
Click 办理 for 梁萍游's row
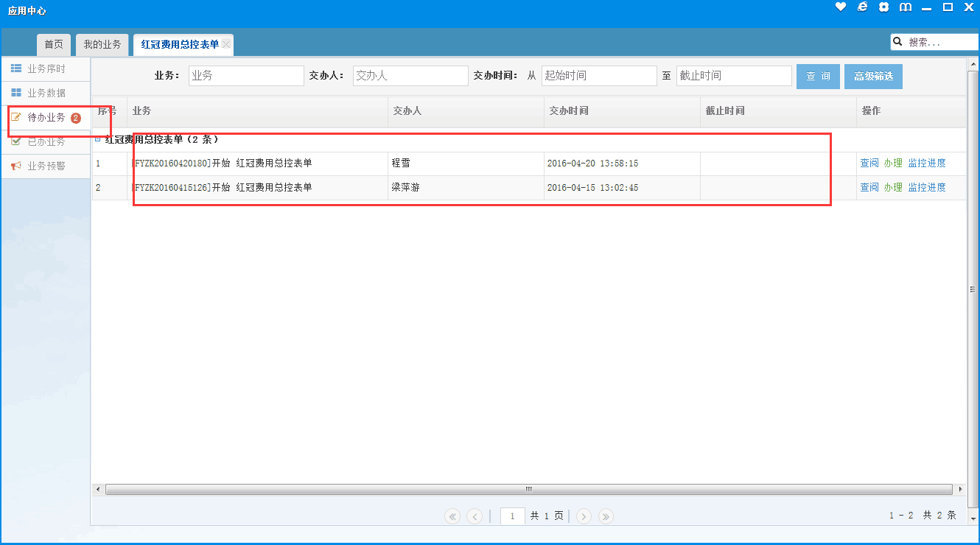point(893,188)
